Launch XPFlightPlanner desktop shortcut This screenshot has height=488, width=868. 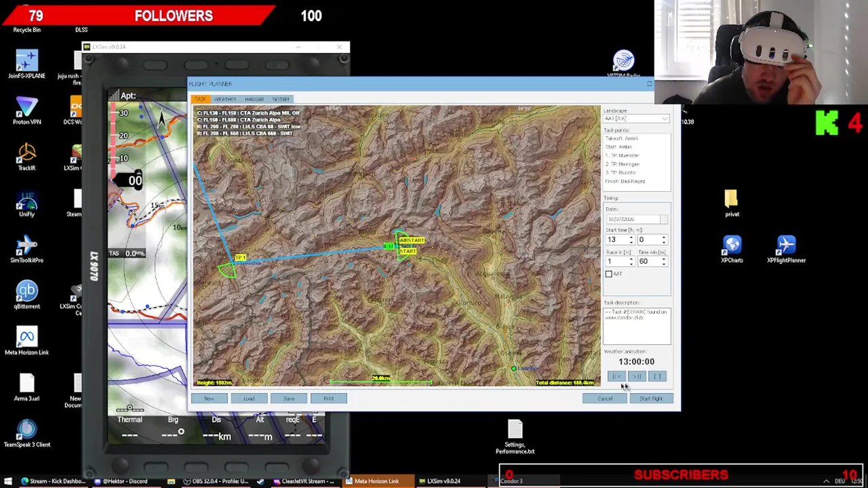[786, 249]
